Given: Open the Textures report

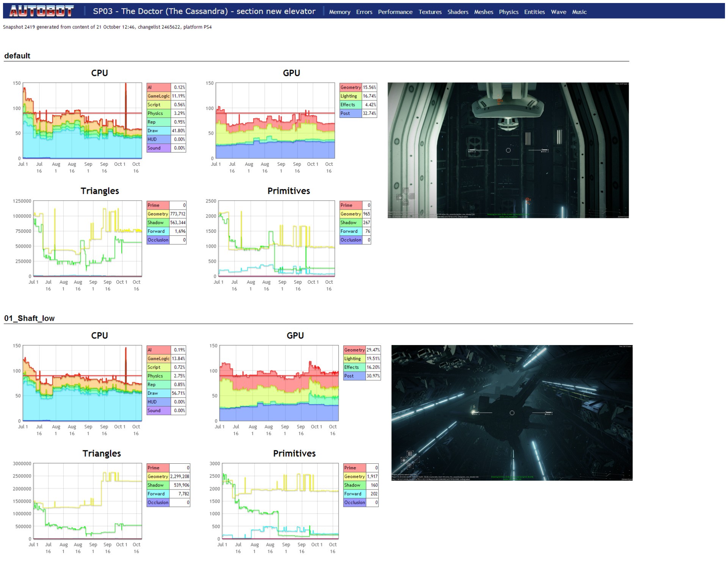Looking at the screenshot, I should click(x=430, y=12).
